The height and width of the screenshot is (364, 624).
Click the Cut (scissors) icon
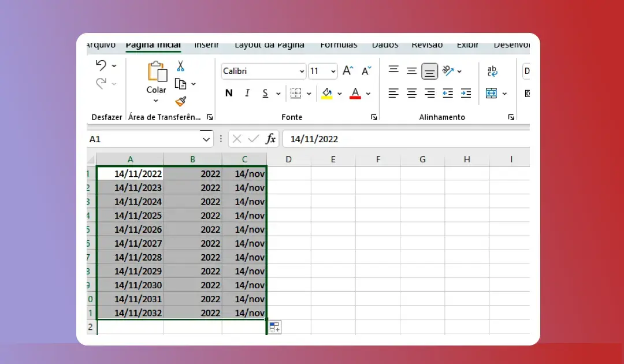pos(180,66)
